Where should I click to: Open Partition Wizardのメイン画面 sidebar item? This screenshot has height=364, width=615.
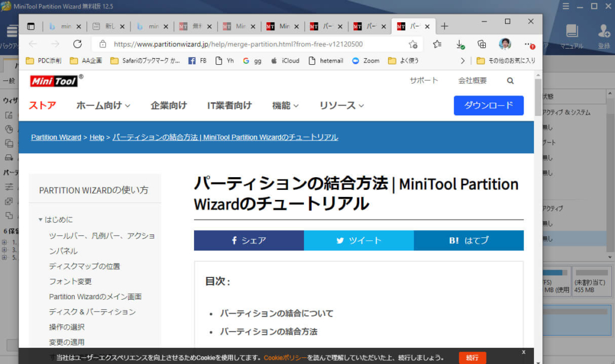click(x=95, y=297)
